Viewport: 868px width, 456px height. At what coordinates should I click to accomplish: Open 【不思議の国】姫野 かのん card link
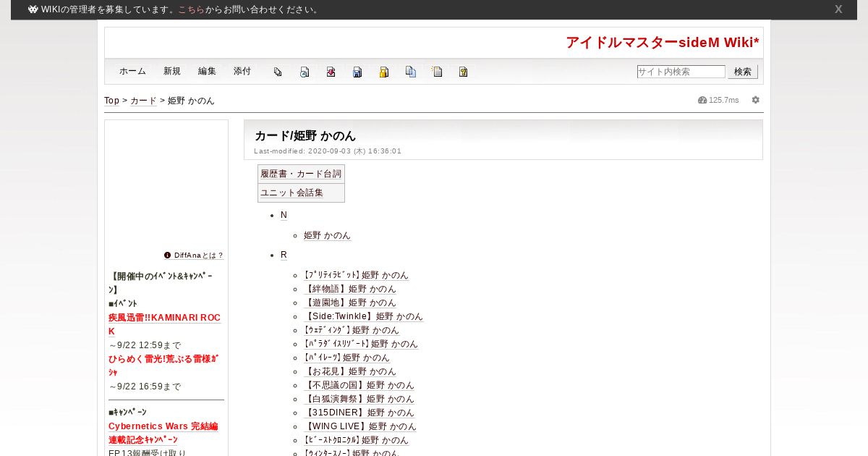359,385
